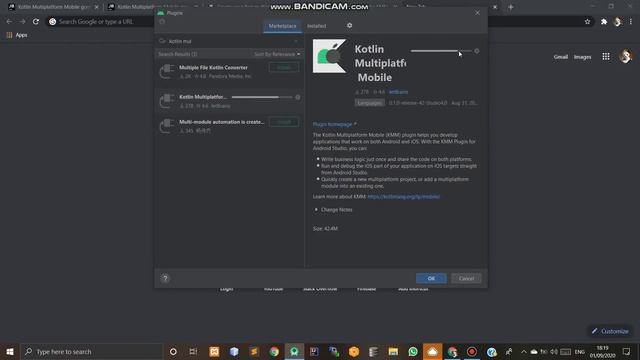Select the Kotlin Multiplatform result row
Image resolution: width=640 pixels, height=360 pixels.
pos(229,101)
